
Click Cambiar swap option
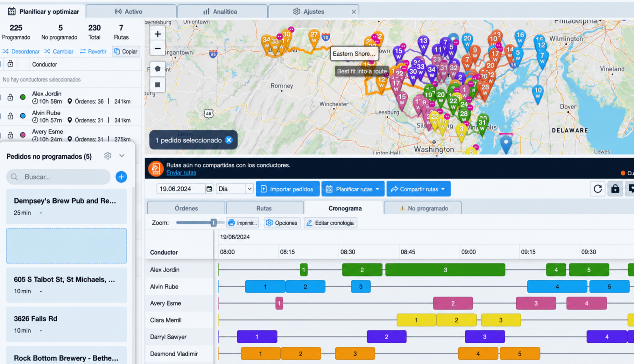[59, 51]
